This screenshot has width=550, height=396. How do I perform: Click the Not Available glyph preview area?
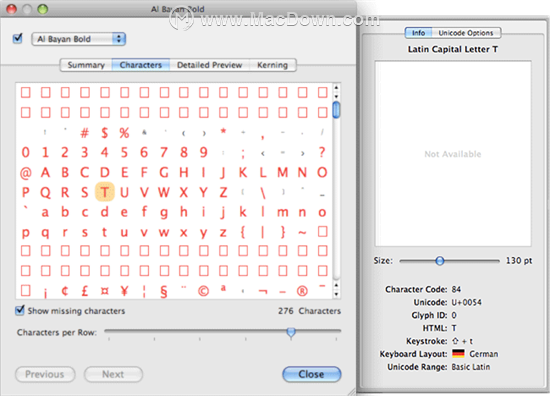click(453, 154)
